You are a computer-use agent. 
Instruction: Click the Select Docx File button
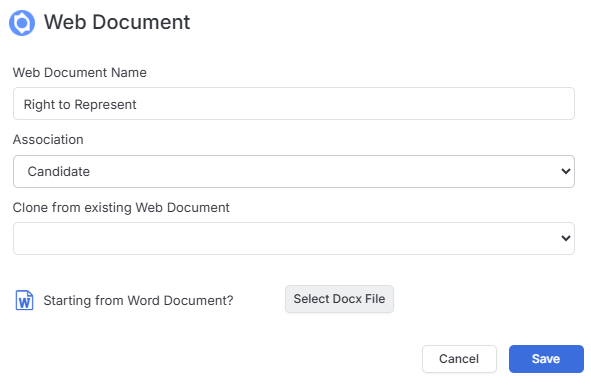click(x=339, y=299)
